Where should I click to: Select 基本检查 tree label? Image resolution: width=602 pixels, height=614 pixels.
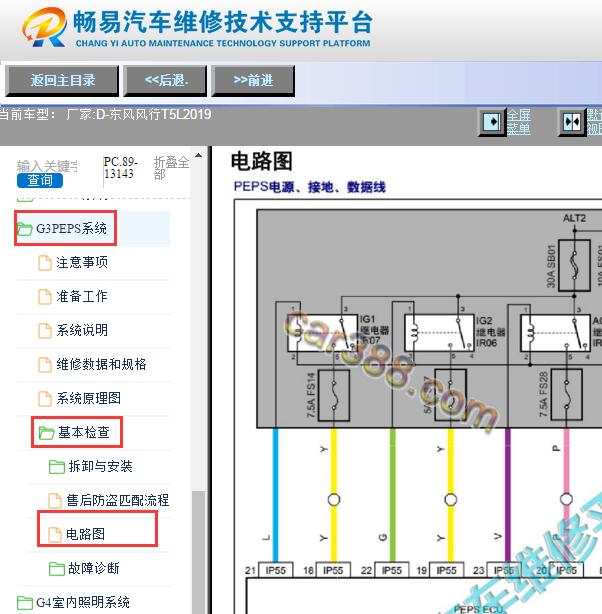pos(84,432)
